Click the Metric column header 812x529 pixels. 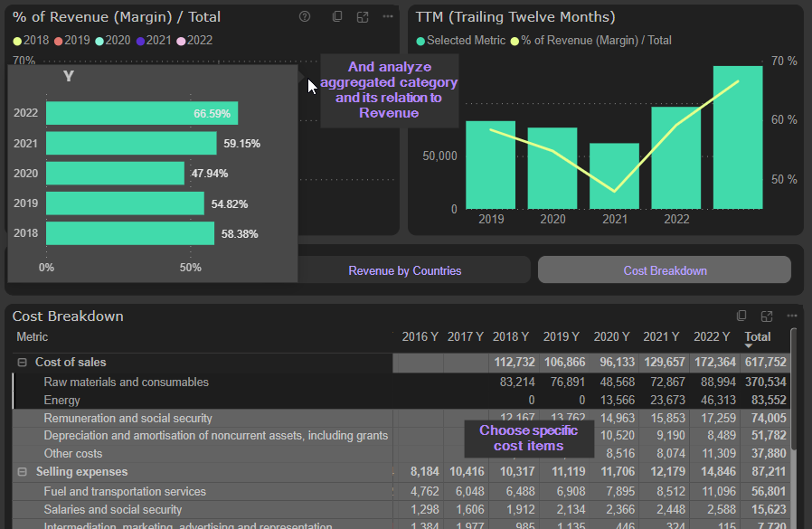pyautogui.click(x=33, y=337)
